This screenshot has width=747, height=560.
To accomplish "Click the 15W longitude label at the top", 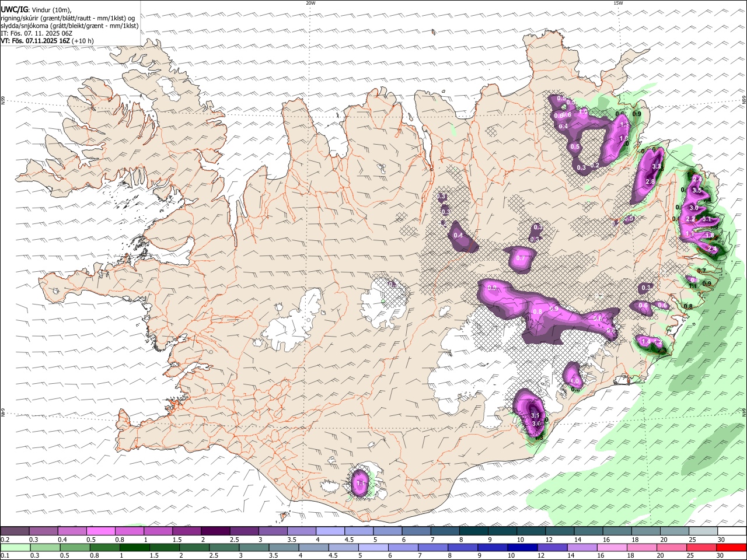I will [x=618, y=3].
